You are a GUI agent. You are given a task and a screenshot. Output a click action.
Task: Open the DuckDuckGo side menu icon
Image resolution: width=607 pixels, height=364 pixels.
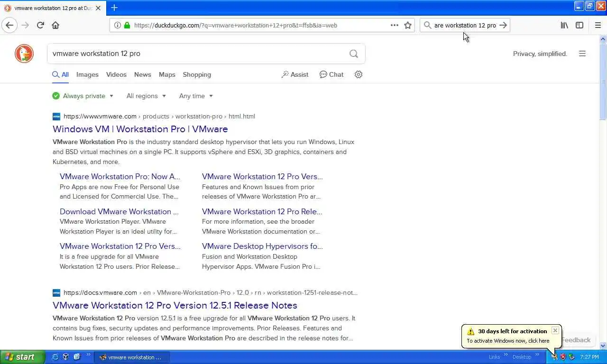[x=582, y=54]
